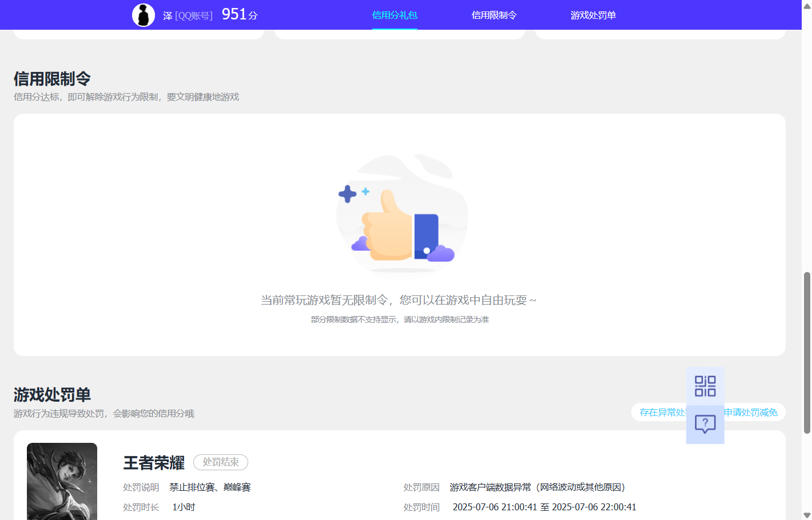This screenshot has width=812, height=520.
Task: Click the 存在异常处罚 notification banner
Action: pyautogui.click(x=663, y=412)
